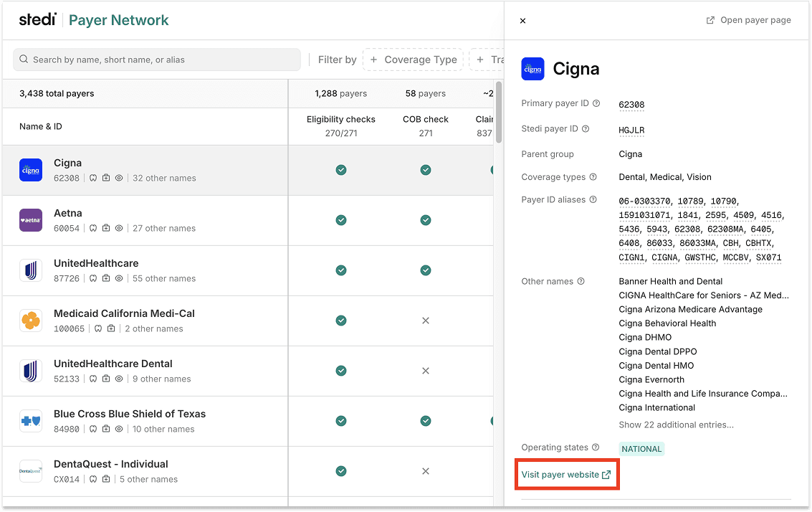The width and height of the screenshot is (812, 512).
Task: Click the help icon next to Primary payer ID
Action: [x=596, y=103]
